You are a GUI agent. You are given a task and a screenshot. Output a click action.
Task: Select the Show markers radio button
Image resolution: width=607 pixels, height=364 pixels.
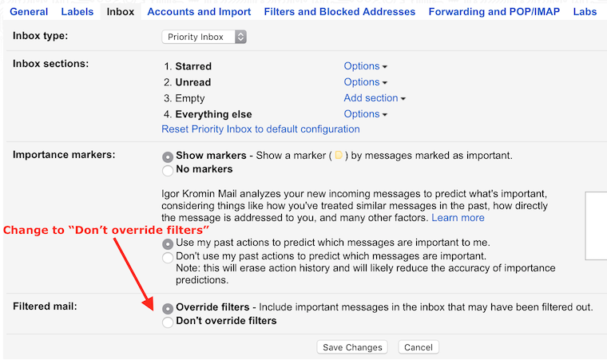tap(168, 157)
